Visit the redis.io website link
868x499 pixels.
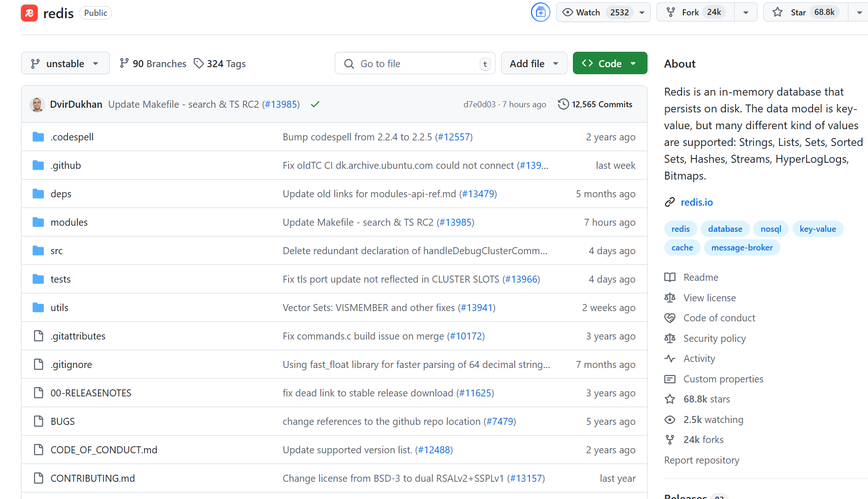point(696,202)
